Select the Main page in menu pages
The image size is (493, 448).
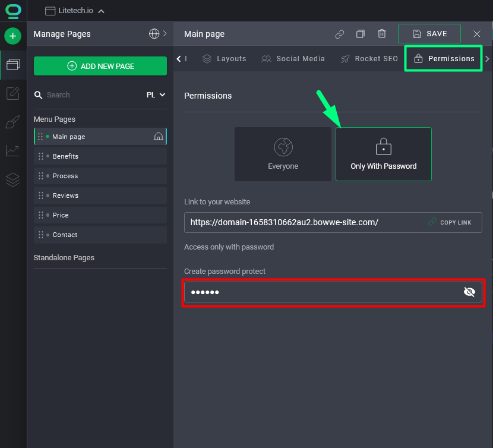(x=100, y=137)
